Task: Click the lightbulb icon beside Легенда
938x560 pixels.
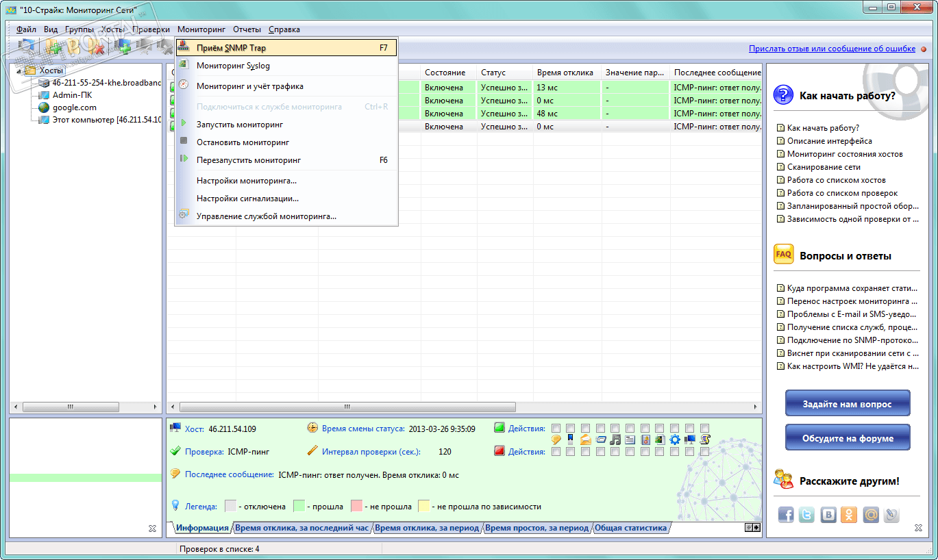Action: coord(175,506)
